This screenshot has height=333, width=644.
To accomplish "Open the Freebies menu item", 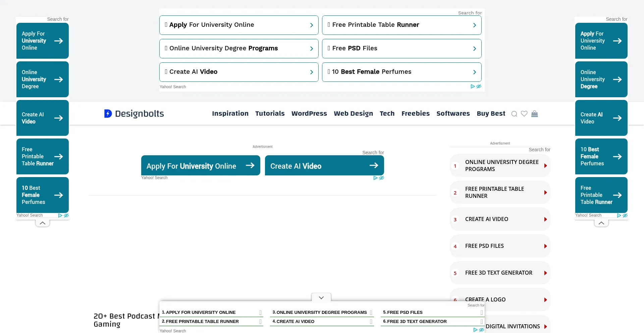I will point(415,114).
